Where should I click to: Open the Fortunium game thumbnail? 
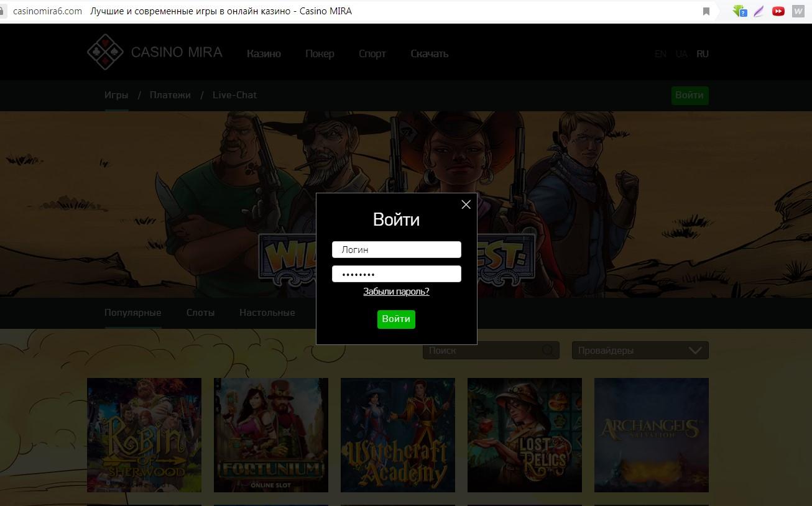click(x=271, y=435)
